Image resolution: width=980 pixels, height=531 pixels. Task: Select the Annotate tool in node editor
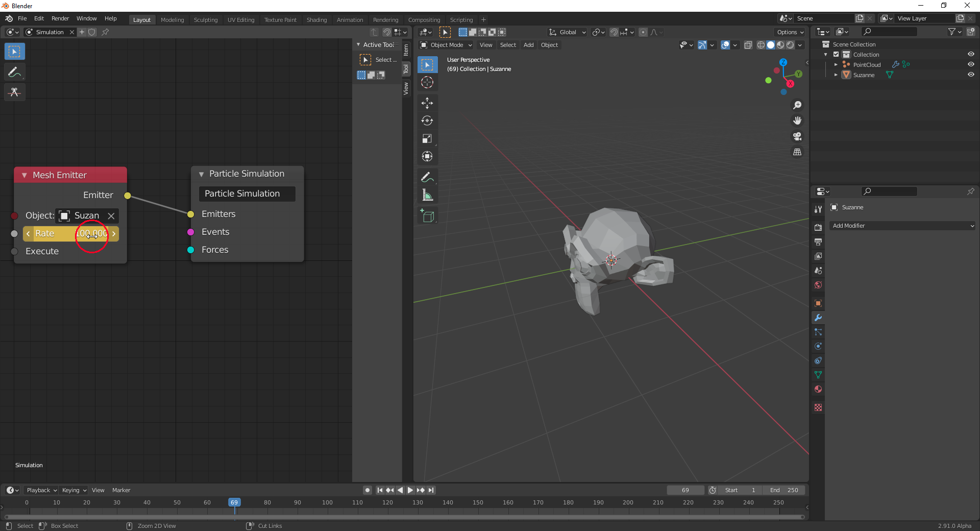pyautogui.click(x=14, y=72)
